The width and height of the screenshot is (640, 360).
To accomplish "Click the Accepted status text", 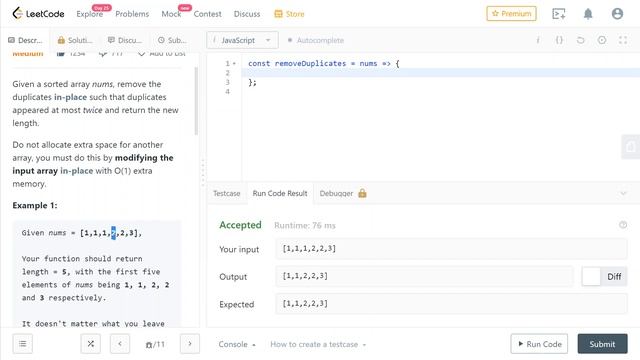I will (240, 225).
